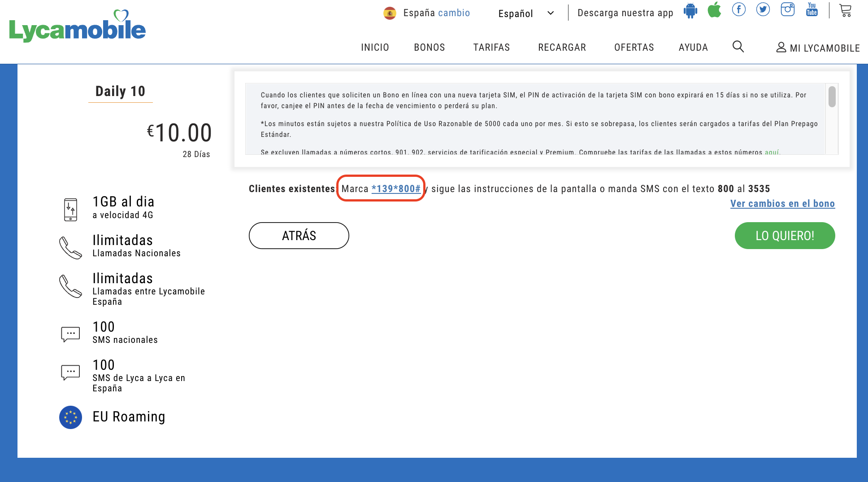This screenshot has height=482, width=868.
Task: Click the EU Roaming label
Action: pos(129,416)
